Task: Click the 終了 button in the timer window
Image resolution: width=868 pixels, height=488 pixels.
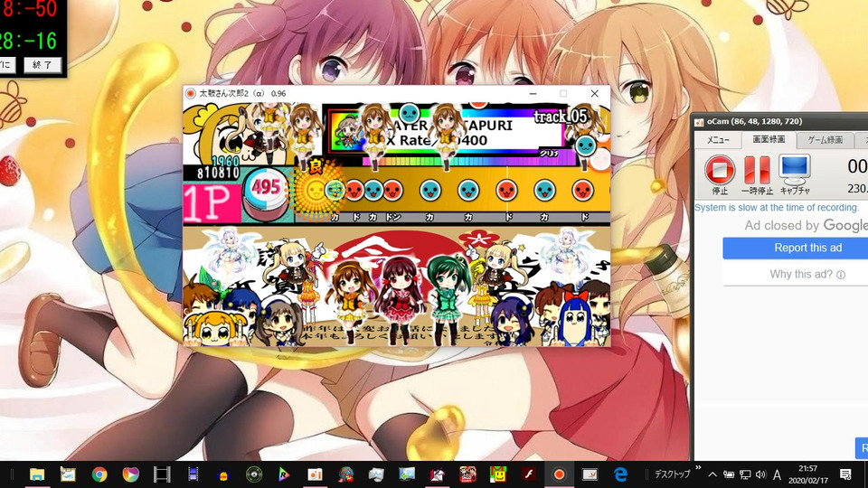Action: [x=42, y=65]
